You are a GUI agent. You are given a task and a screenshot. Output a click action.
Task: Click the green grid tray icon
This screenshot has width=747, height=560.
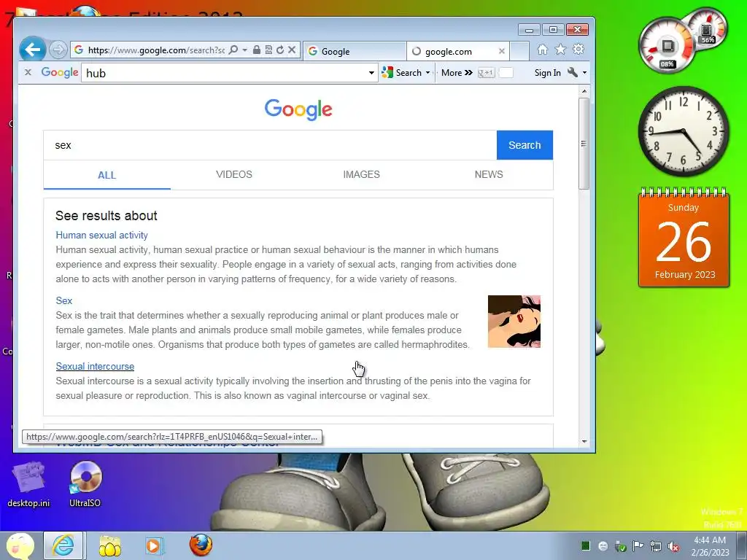(x=586, y=545)
